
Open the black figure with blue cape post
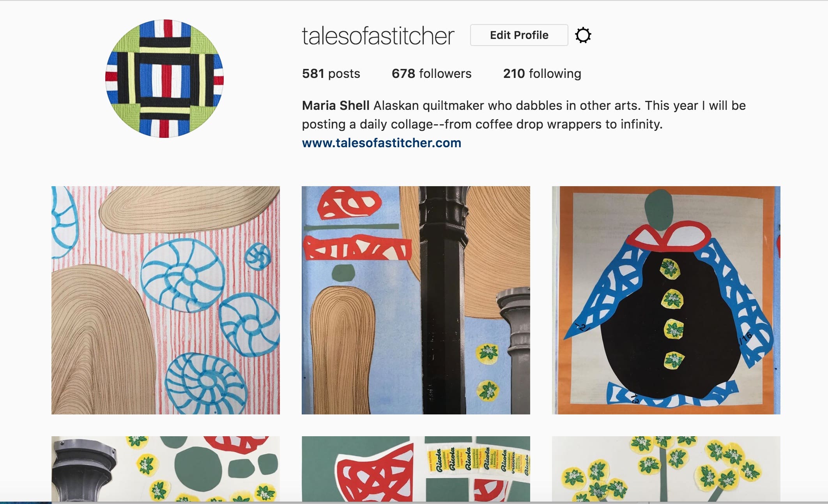coord(666,300)
